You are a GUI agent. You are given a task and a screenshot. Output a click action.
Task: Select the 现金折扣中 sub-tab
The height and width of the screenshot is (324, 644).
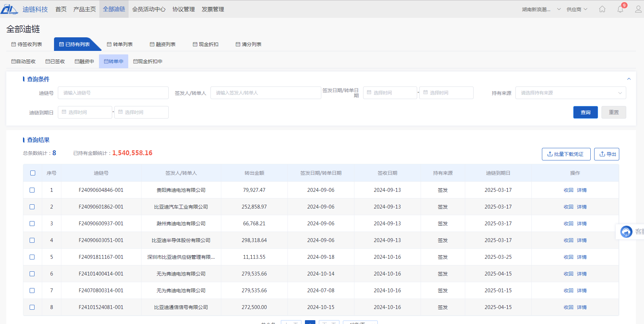tap(148, 61)
